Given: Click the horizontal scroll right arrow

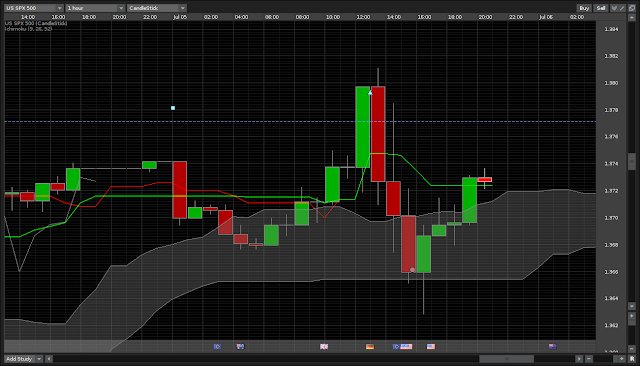Looking at the screenshot, I should (579, 359).
